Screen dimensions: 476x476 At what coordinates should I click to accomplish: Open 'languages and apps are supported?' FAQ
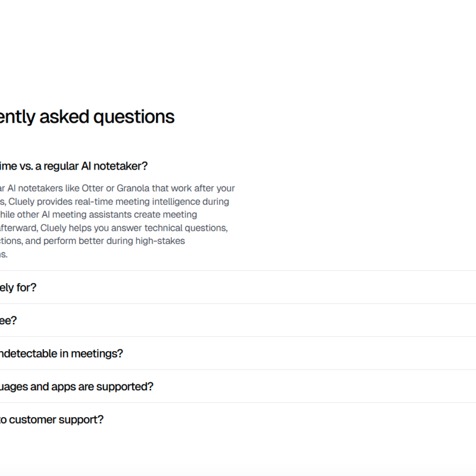76,386
